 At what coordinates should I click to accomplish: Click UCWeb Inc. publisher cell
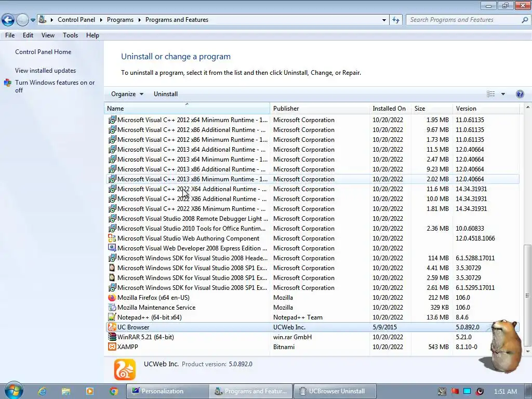(x=289, y=327)
